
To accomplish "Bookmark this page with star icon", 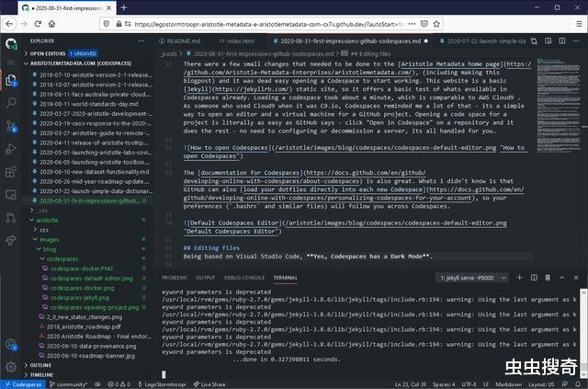I will click(436, 24).
